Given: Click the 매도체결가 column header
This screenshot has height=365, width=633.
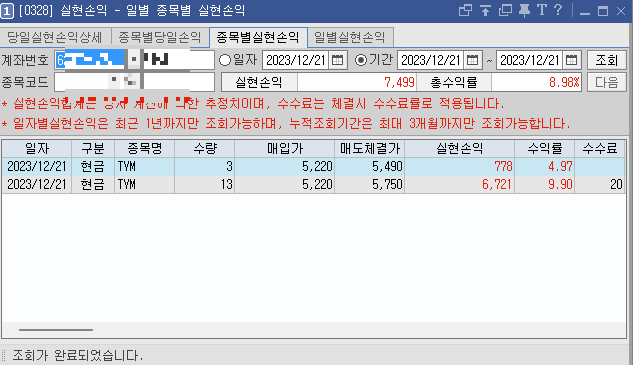Looking at the screenshot, I should tap(370, 149).
